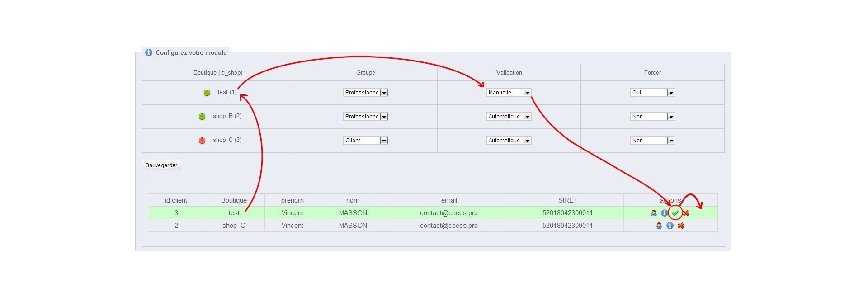Screen dimensions: 868x297
Task: Toggle the green status dot for test shop
Action: [207, 93]
